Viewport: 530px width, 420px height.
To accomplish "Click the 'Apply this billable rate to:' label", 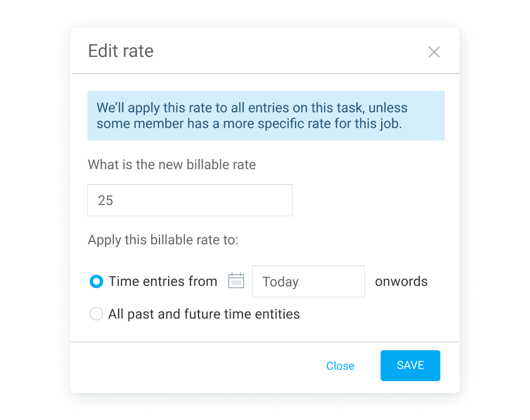I will tap(163, 240).
